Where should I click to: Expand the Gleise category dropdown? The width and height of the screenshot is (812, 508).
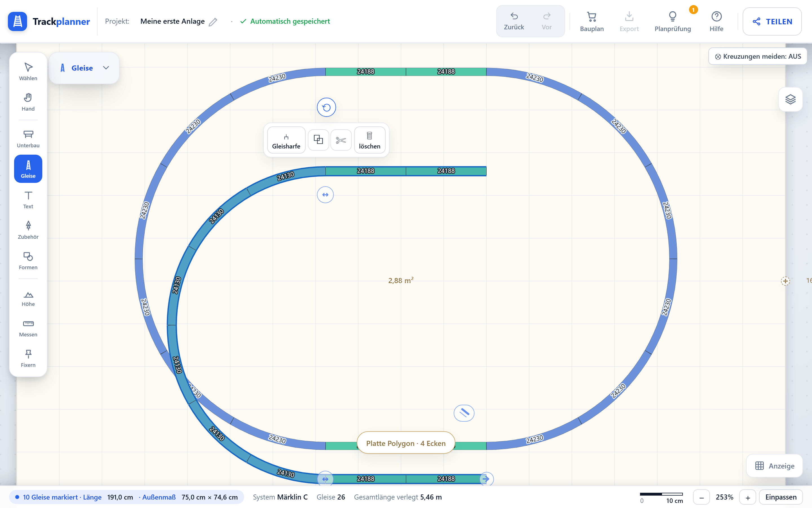pos(84,68)
